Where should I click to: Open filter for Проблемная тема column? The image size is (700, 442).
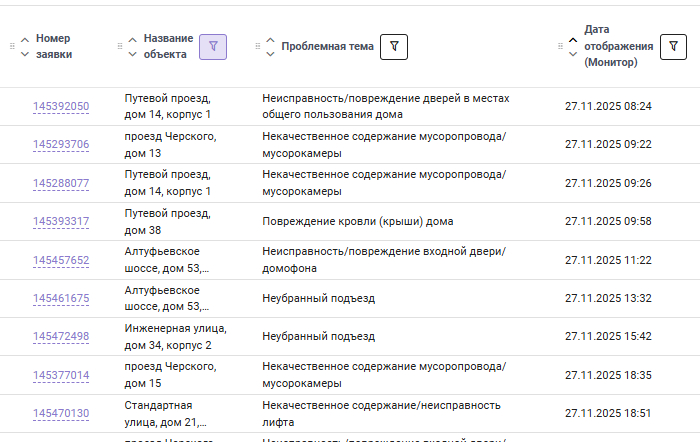394,46
